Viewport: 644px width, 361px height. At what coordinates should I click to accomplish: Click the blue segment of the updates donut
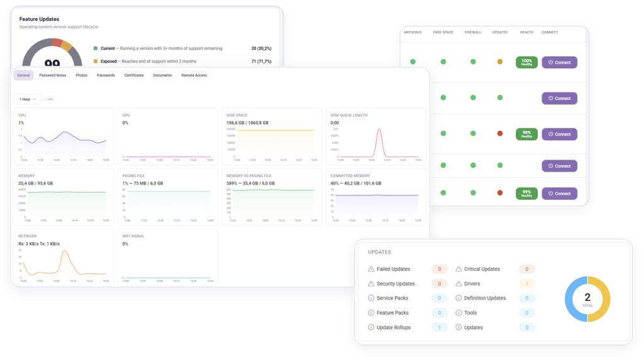click(x=569, y=299)
